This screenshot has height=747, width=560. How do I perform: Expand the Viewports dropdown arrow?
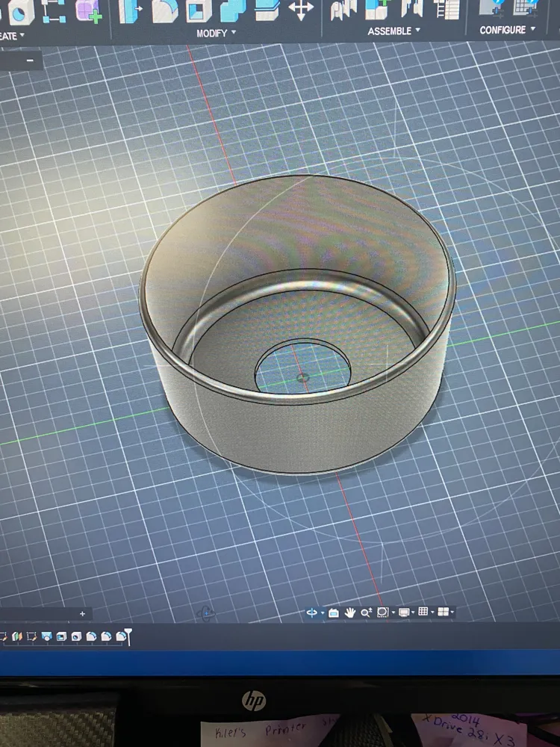tap(452, 613)
